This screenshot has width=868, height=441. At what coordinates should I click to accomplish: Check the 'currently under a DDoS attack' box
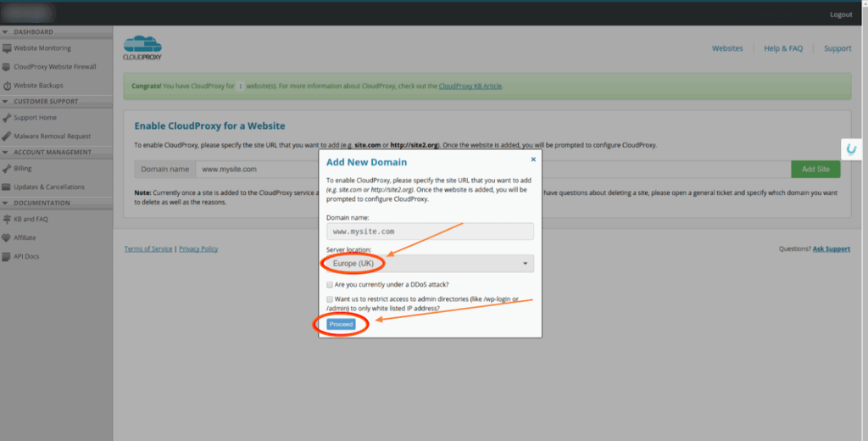tap(330, 285)
